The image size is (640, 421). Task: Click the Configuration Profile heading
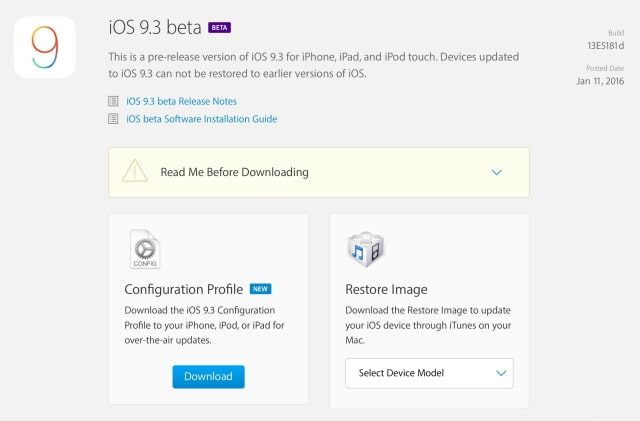[x=183, y=290]
